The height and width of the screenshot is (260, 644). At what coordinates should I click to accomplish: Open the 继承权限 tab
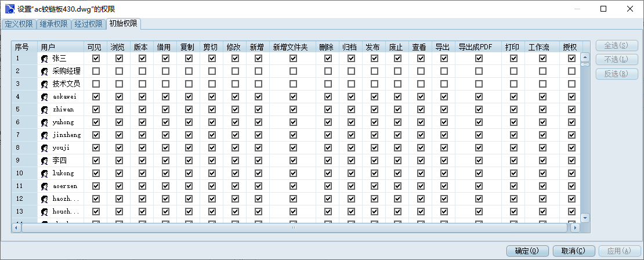point(53,24)
